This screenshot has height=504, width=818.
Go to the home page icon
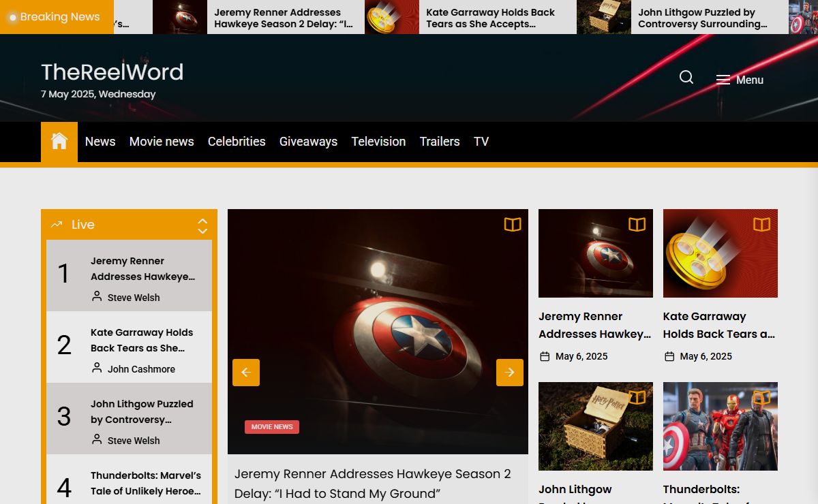59,142
